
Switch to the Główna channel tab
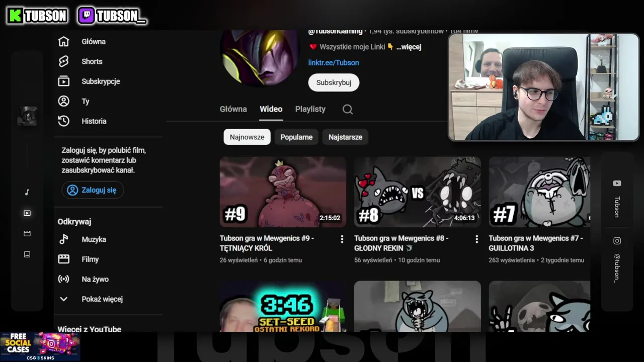(233, 109)
